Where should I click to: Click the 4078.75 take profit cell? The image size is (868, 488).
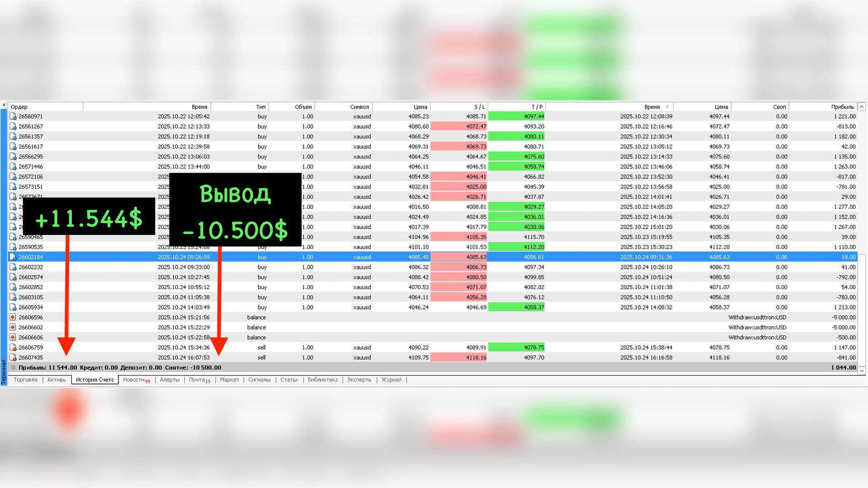517,347
